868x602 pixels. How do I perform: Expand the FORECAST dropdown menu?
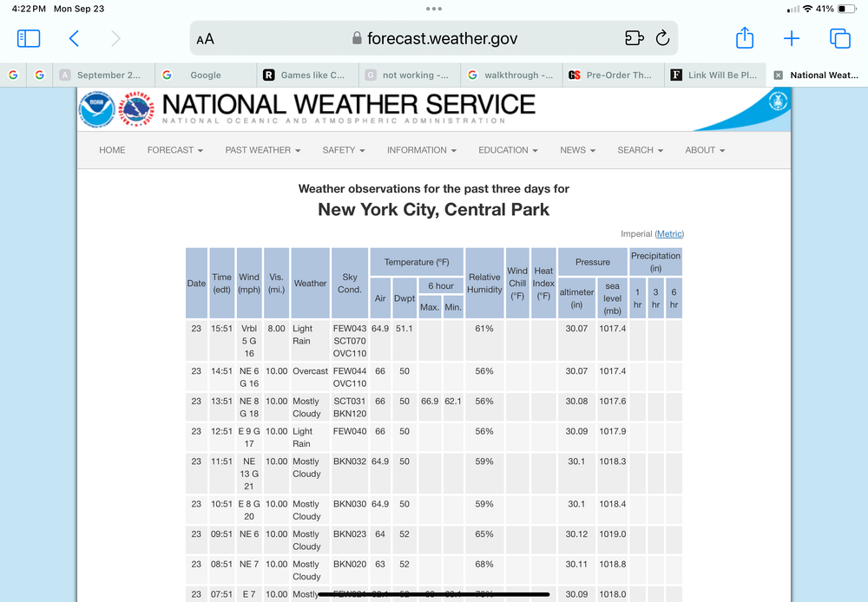[x=175, y=150]
